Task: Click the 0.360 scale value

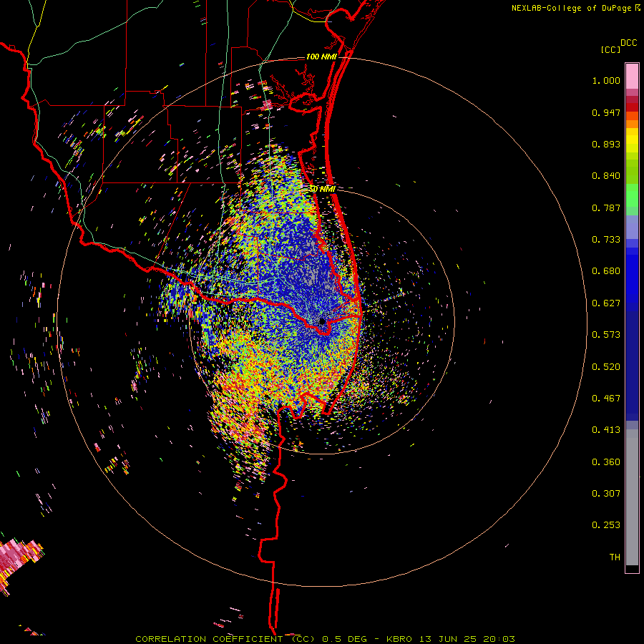Action: click(606, 462)
